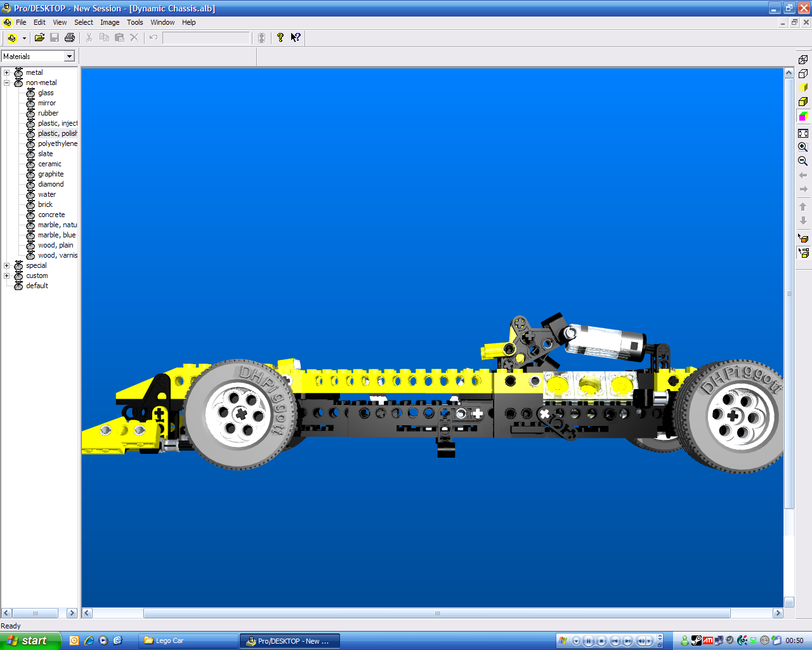Select the default material entry
The height and width of the screenshot is (650, 812).
[x=37, y=286]
